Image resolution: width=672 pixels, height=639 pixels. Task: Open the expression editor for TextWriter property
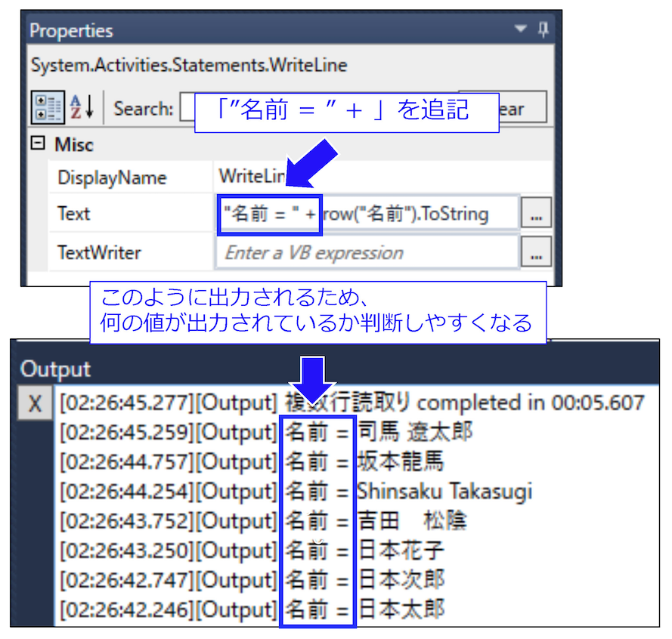click(536, 252)
